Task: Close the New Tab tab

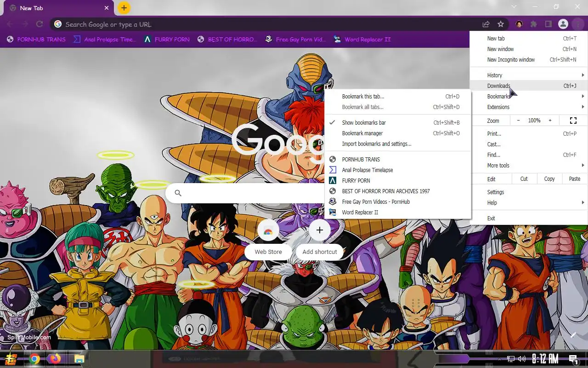Action: 107,8
